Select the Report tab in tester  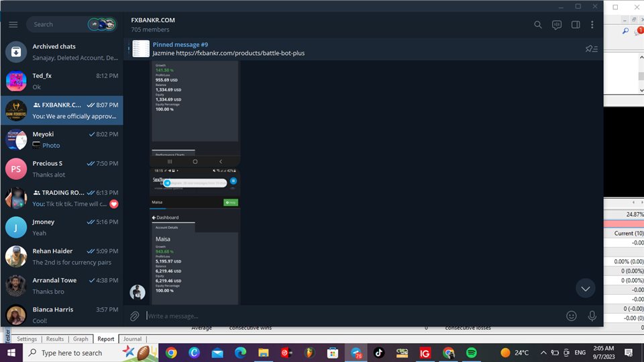pos(105,338)
